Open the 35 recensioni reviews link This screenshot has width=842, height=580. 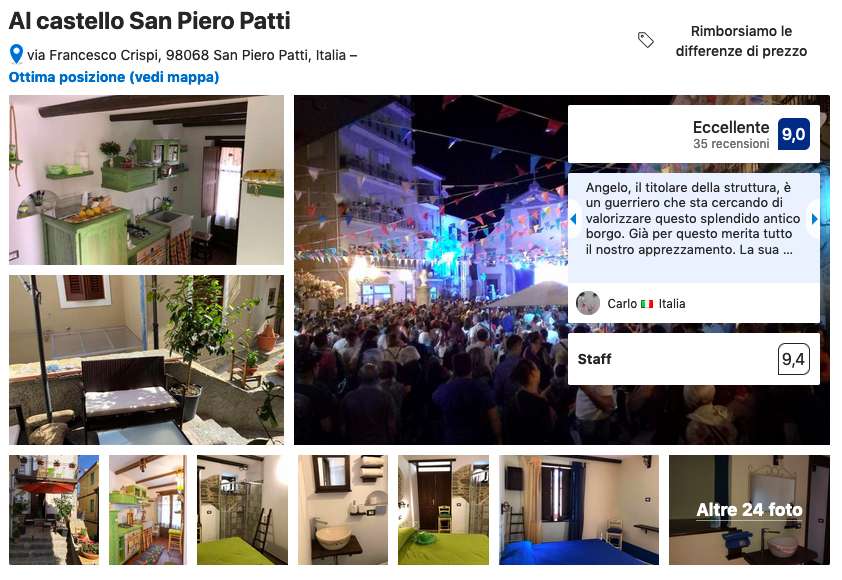(x=731, y=144)
